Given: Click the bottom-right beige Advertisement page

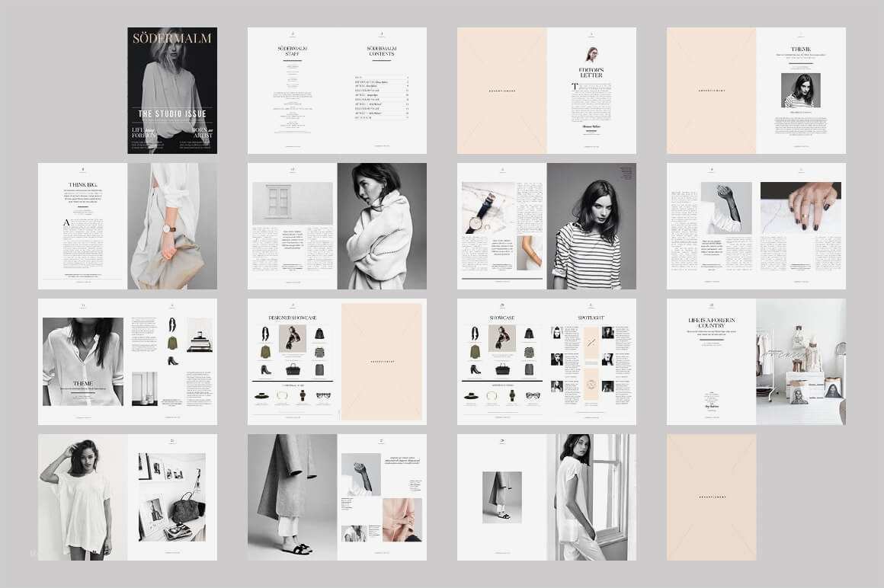Looking at the screenshot, I should pos(711,497).
